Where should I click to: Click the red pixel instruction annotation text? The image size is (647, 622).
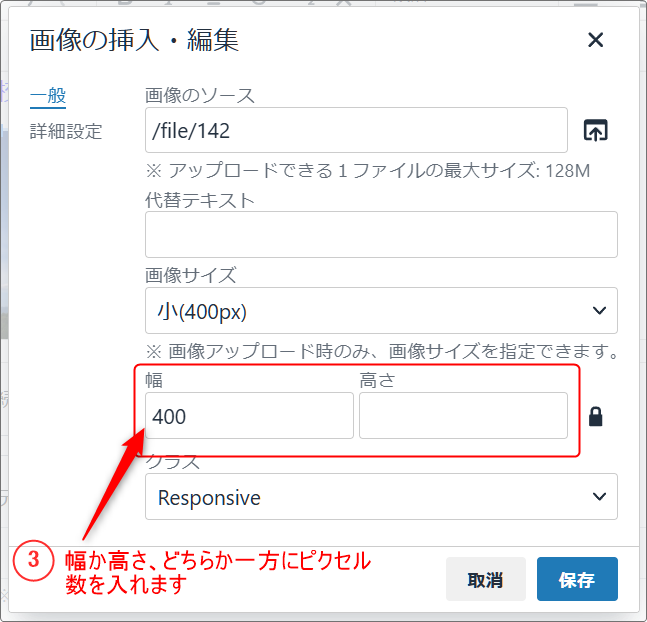[x=217, y=572]
